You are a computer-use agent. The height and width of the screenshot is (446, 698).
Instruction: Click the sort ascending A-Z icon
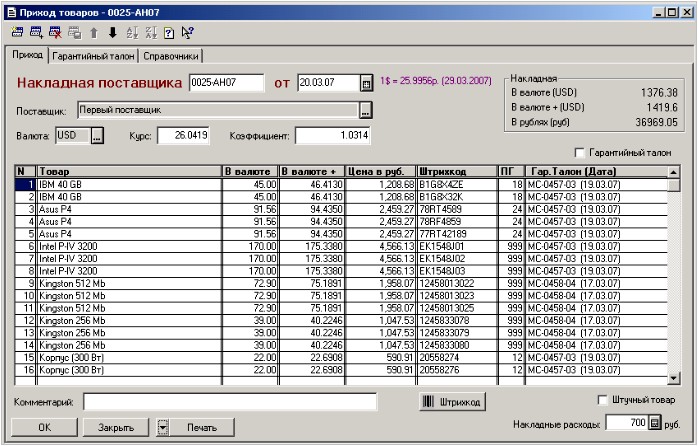tap(130, 33)
